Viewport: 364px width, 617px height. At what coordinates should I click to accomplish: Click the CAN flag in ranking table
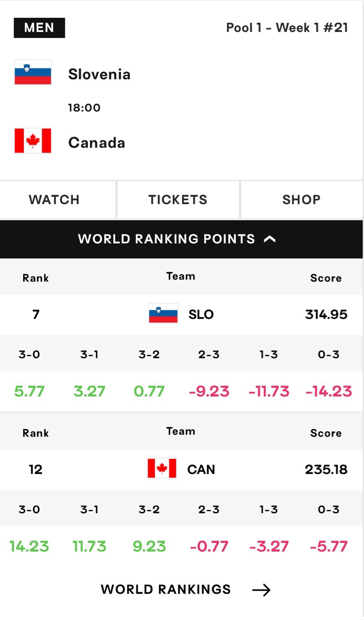(x=162, y=469)
